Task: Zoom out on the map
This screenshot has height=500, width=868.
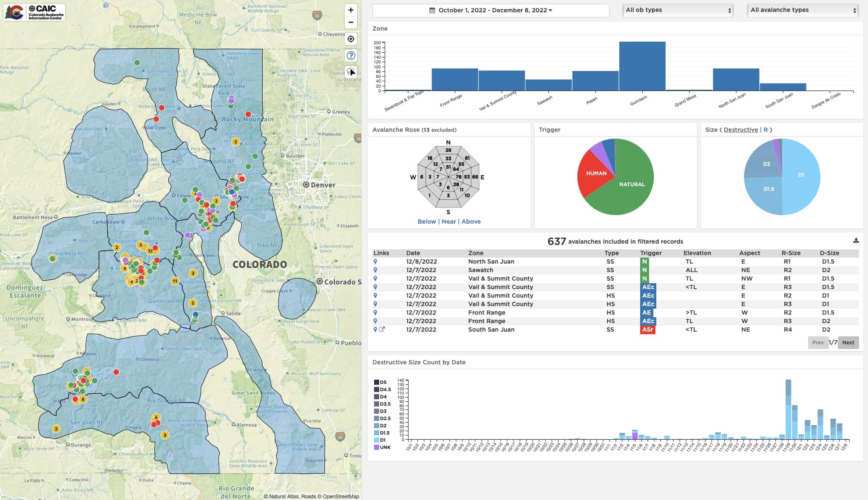Action: 351,23
